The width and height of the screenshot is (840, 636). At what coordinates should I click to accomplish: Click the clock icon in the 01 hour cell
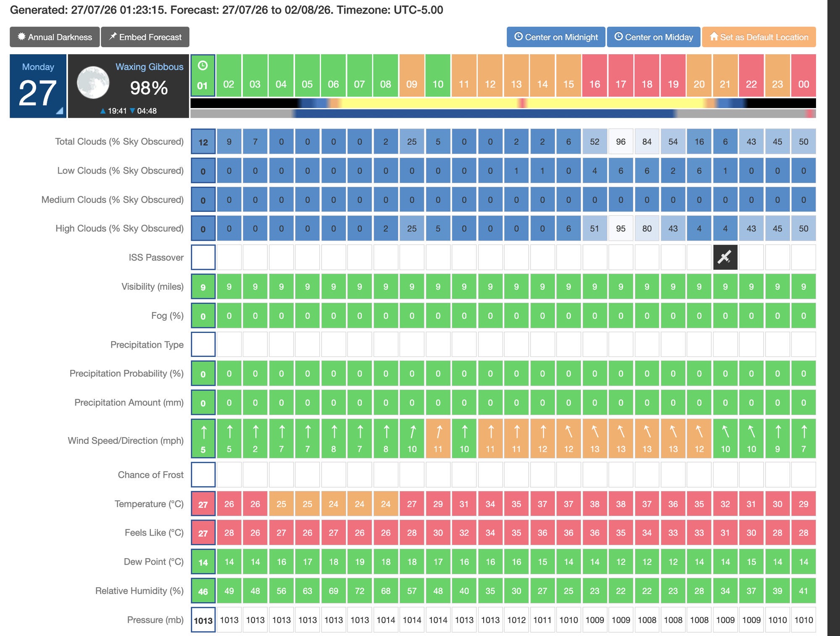pos(203,66)
